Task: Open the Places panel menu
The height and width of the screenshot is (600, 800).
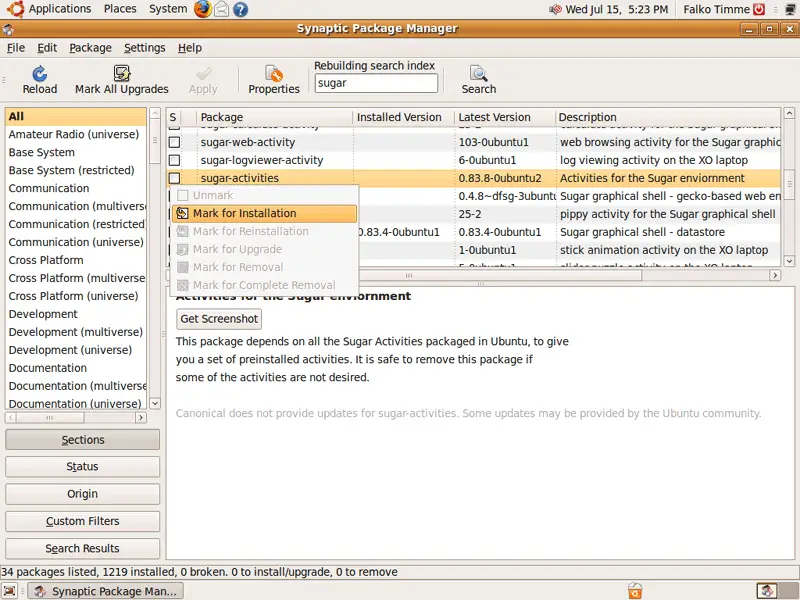Action: pos(120,9)
